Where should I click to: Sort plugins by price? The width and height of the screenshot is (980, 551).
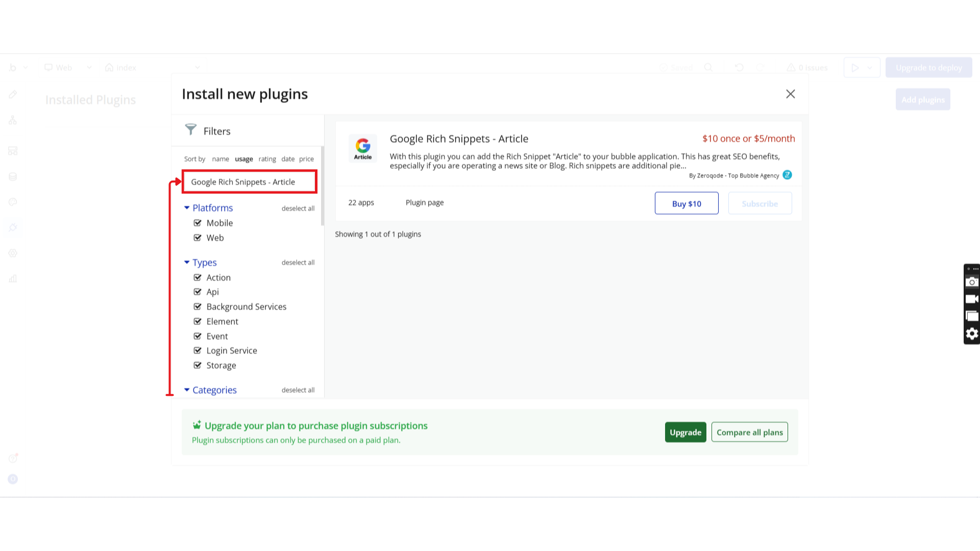(306, 159)
